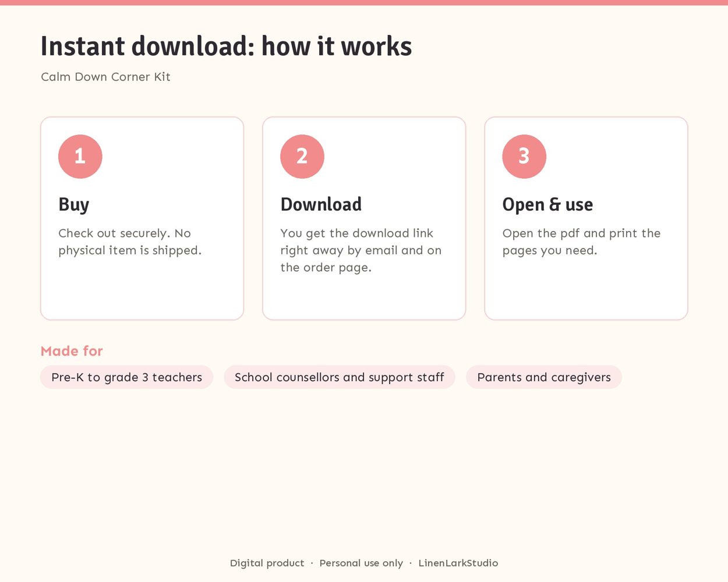Click empty area of the Buy card
The height and width of the screenshot is (582, 728).
tap(142, 291)
